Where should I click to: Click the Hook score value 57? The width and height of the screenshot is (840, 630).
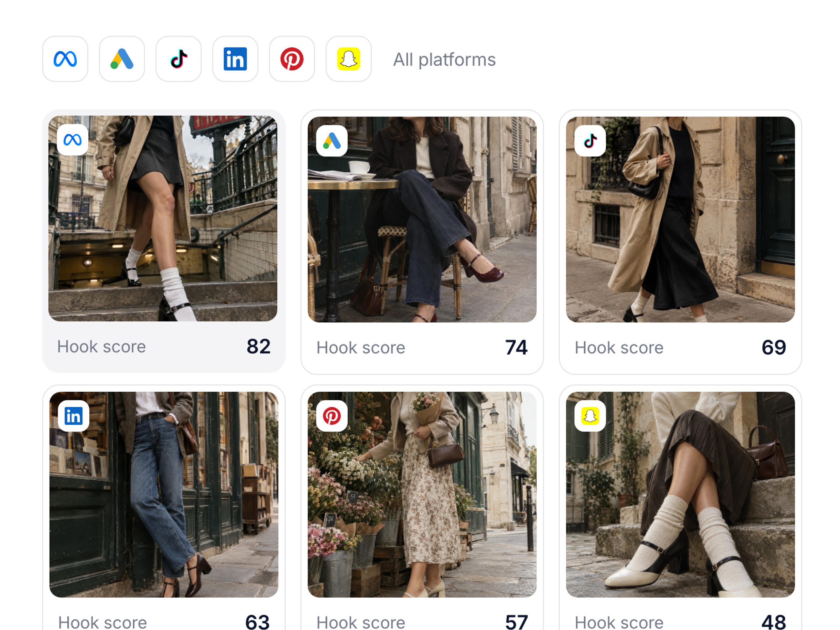516,622
